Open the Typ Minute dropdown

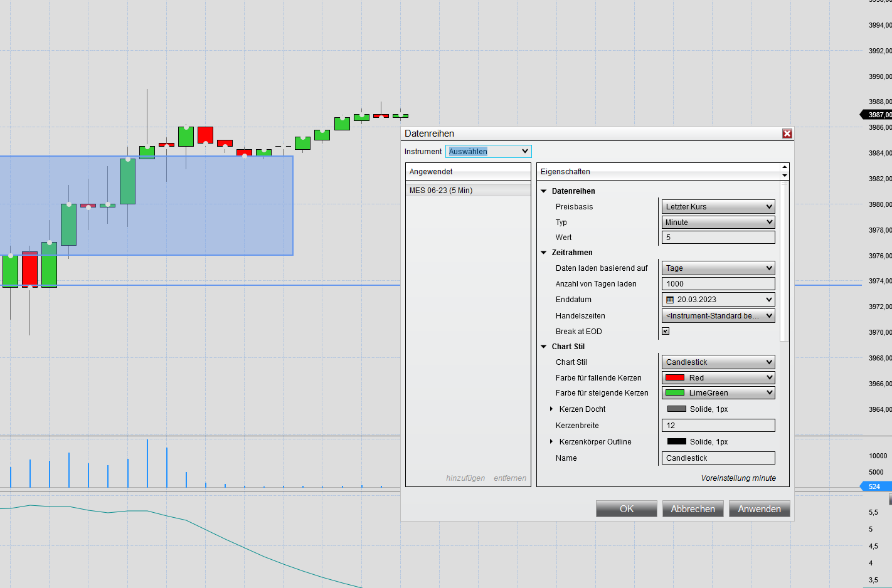(718, 223)
